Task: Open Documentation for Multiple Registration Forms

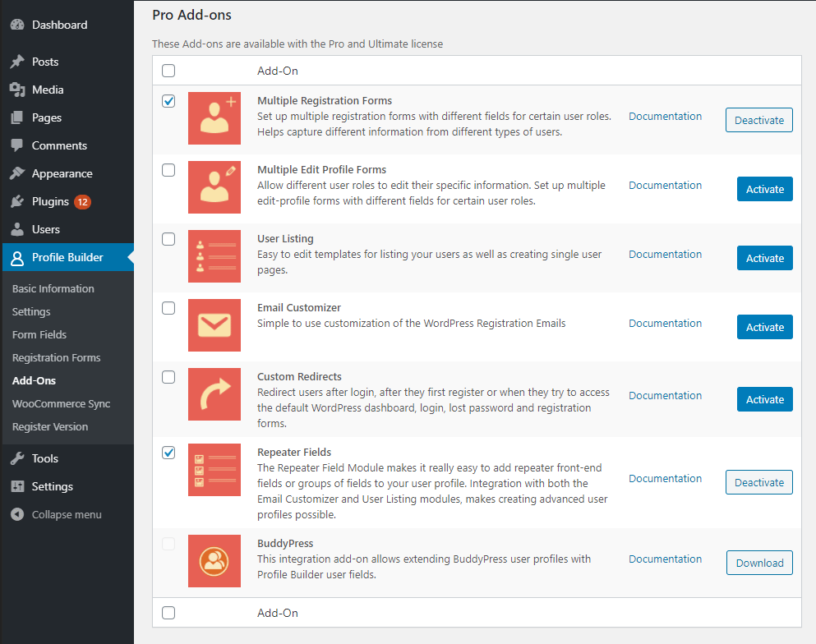Action: pos(665,117)
